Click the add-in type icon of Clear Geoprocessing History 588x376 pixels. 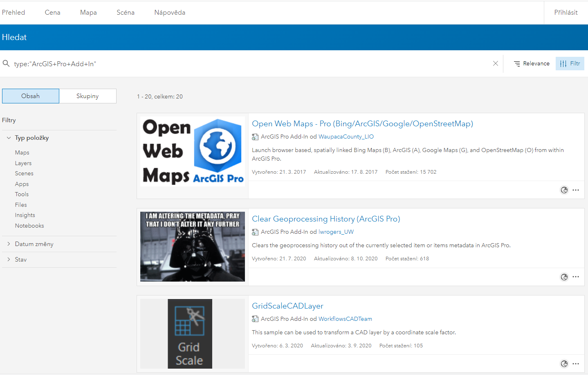pos(255,232)
